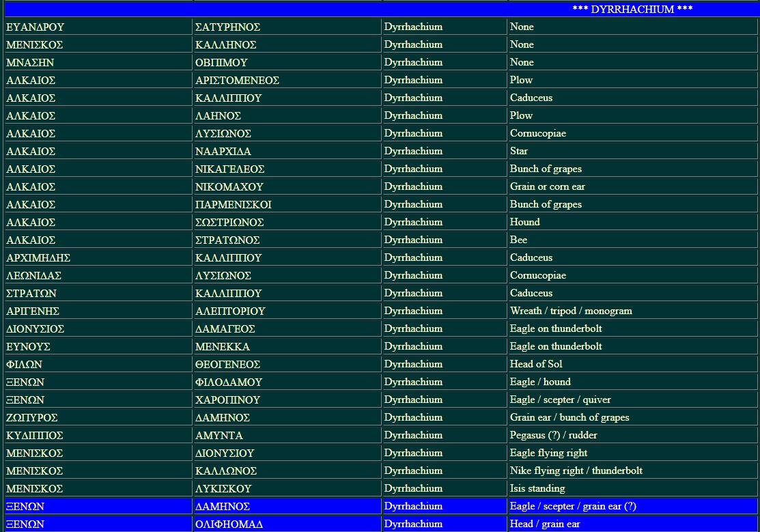The width and height of the screenshot is (760, 532).
Task: Select the ΛΕΩΝΙΔΑΣ entry
Action: click(x=34, y=275)
